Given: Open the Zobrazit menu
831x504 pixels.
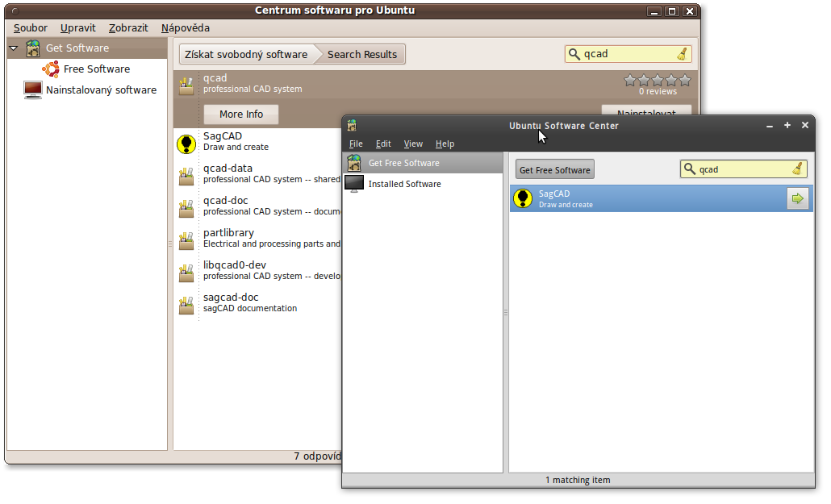Looking at the screenshot, I should pos(128,28).
